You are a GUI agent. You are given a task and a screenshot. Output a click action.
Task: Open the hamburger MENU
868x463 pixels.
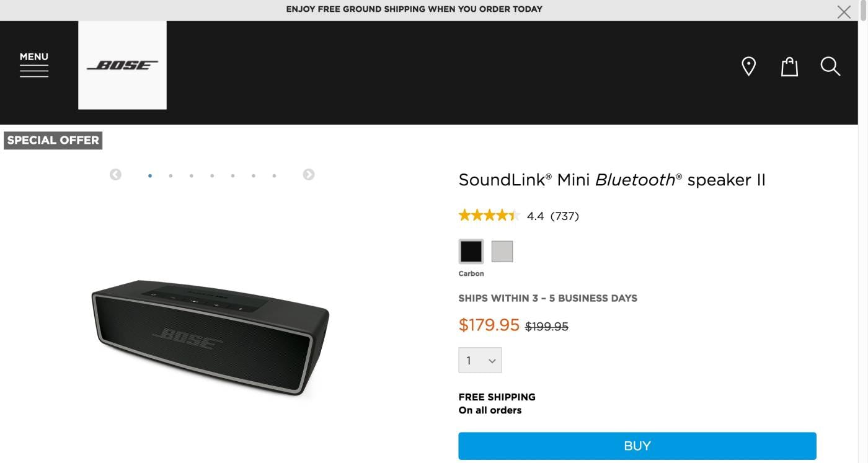[34, 65]
